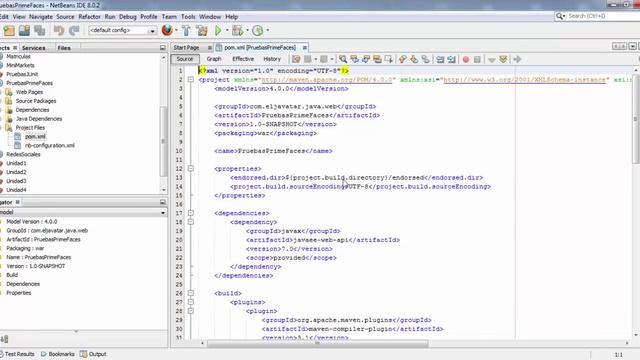
Task: Click the Toggle Bookmark editor icon
Action: click(425, 60)
